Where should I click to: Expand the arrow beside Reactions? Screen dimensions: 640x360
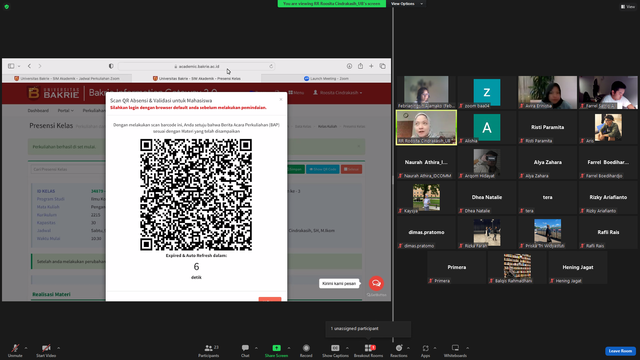pyautogui.click(x=408, y=348)
